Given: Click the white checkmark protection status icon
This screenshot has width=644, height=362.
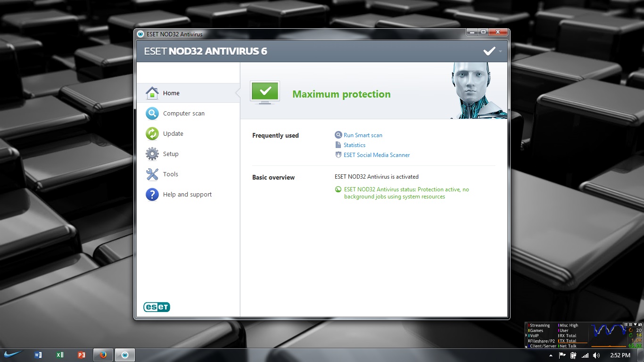Looking at the screenshot, I should 489,51.
